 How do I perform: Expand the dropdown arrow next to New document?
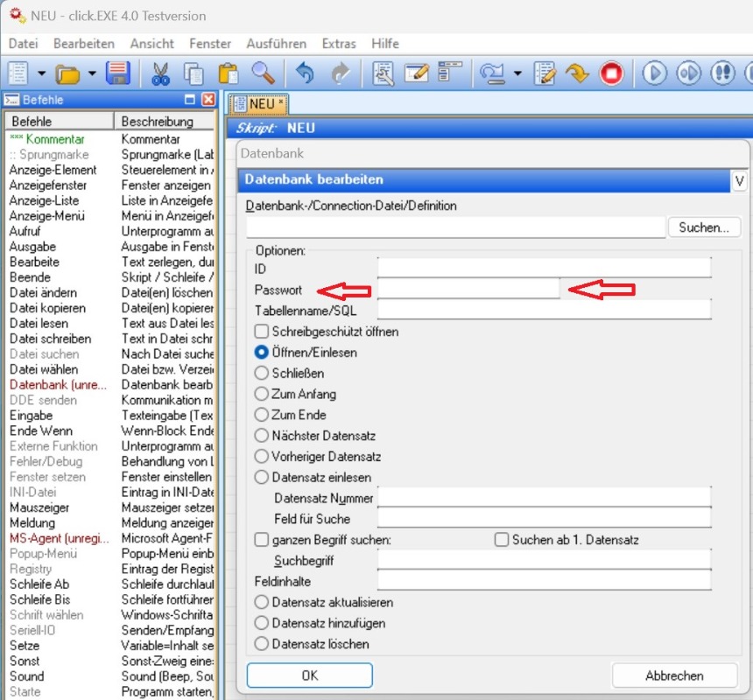(41, 73)
